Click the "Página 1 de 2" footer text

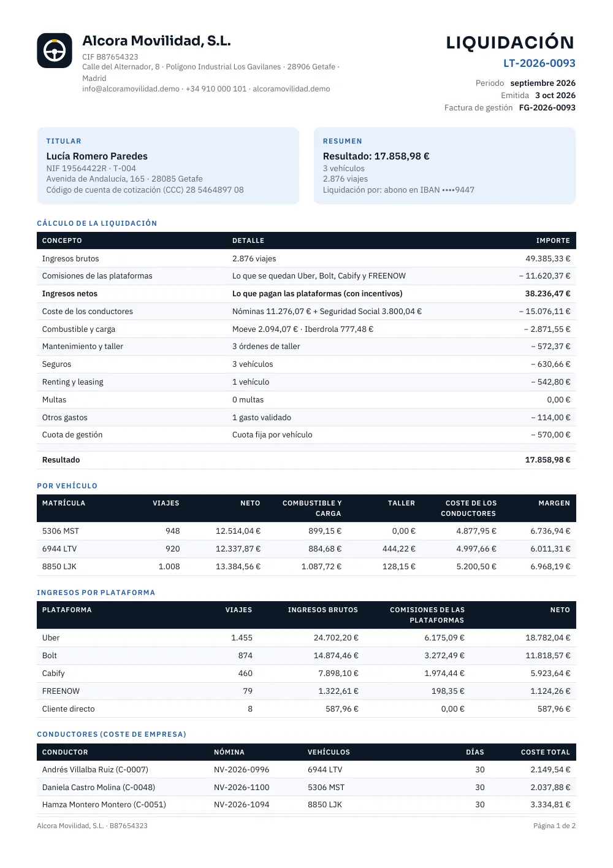click(x=555, y=826)
